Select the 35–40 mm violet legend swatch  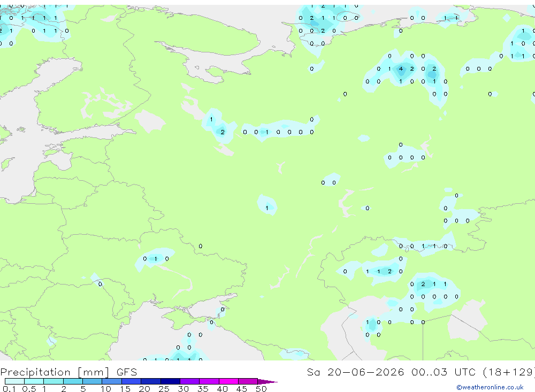click(x=209, y=381)
